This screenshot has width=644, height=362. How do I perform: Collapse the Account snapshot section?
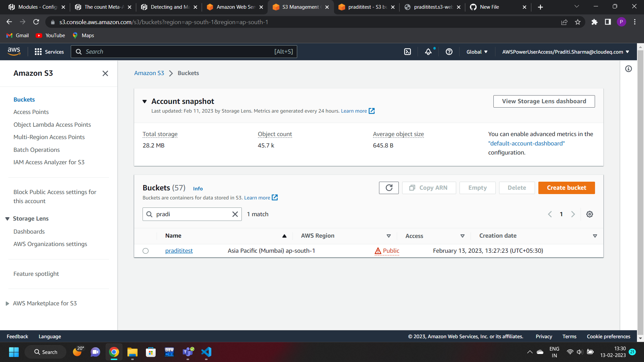click(x=144, y=101)
